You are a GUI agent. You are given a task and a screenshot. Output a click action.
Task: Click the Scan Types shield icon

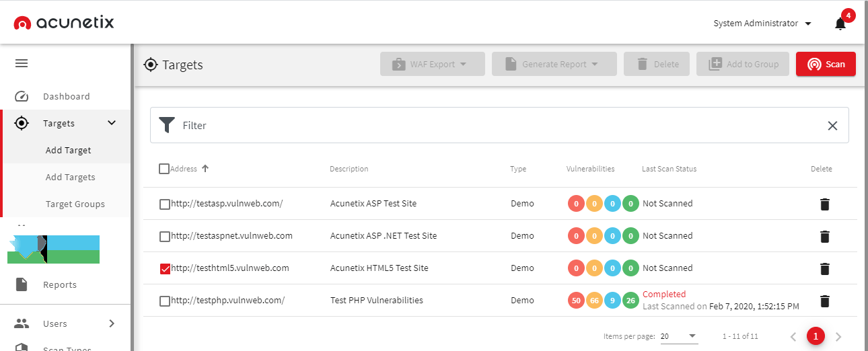pyautogui.click(x=22, y=348)
